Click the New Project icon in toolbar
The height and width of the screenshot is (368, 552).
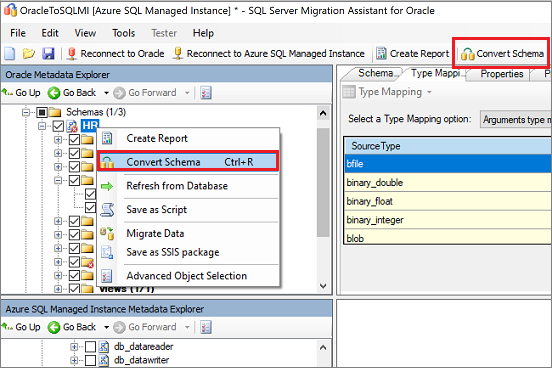point(10,54)
